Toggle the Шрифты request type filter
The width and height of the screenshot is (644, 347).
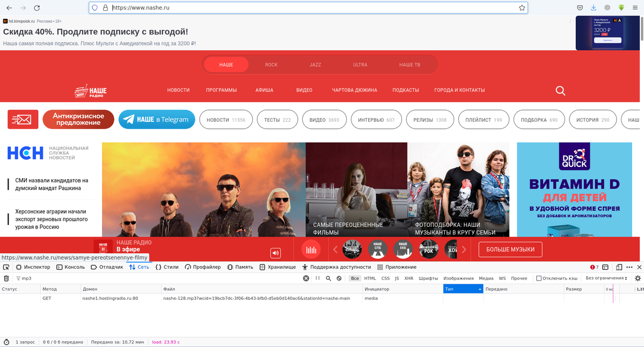click(428, 278)
